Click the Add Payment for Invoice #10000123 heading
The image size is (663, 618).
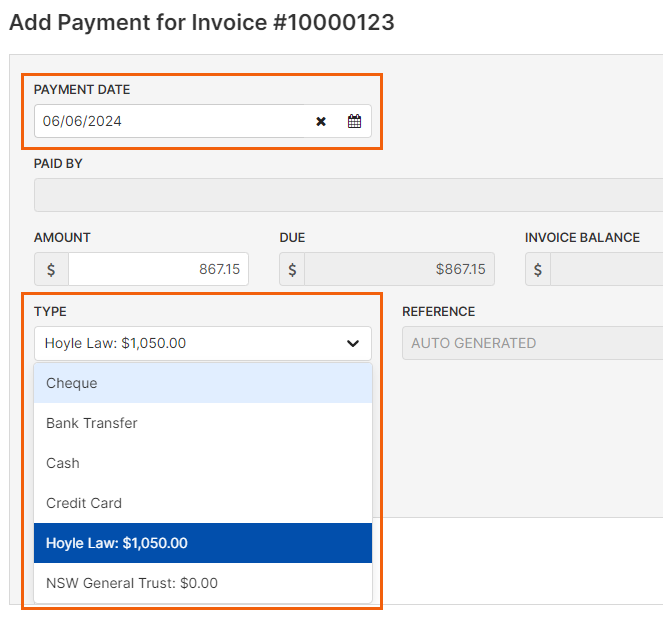coord(202,22)
